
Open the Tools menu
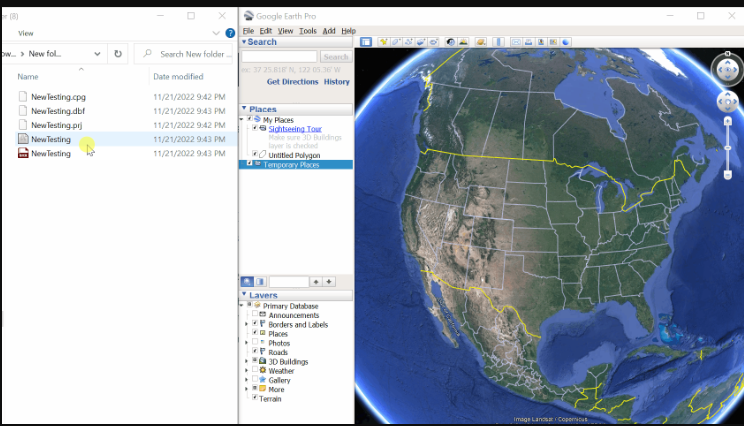pos(307,31)
